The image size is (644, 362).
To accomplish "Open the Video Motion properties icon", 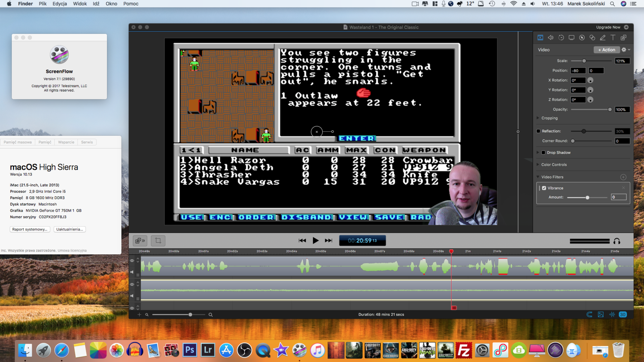I will tap(561, 37).
